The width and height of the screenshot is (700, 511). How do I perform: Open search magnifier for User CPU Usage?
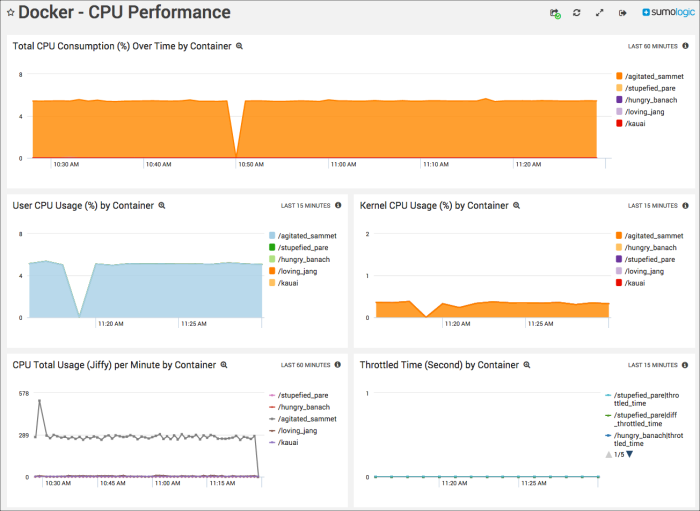pyautogui.click(x=162, y=205)
